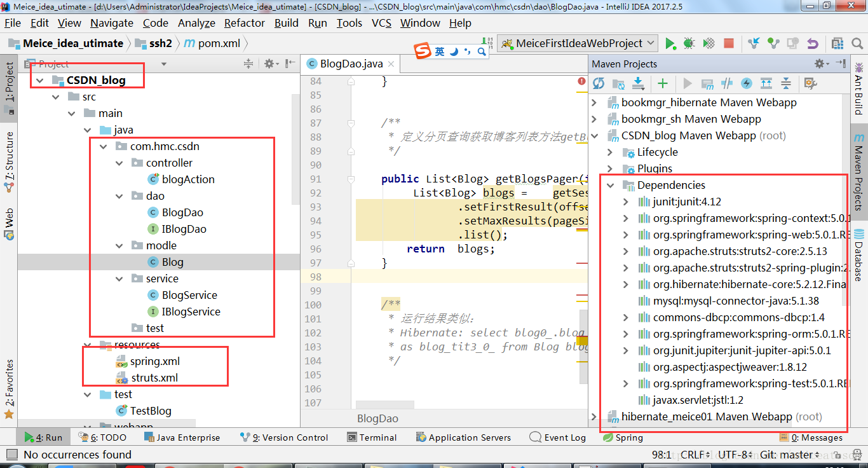Generate sources and update folders in Maven panel
This screenshot has height=468, width=868.
point(618,83)
